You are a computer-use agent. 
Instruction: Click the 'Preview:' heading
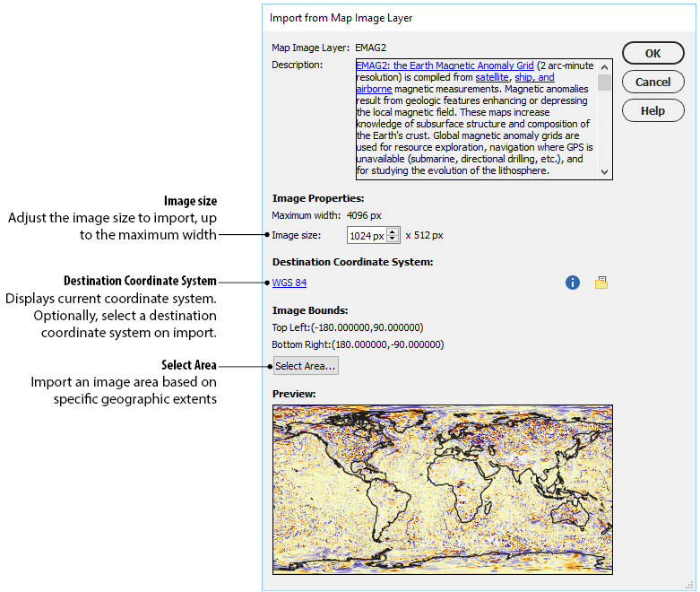(294, 394)
